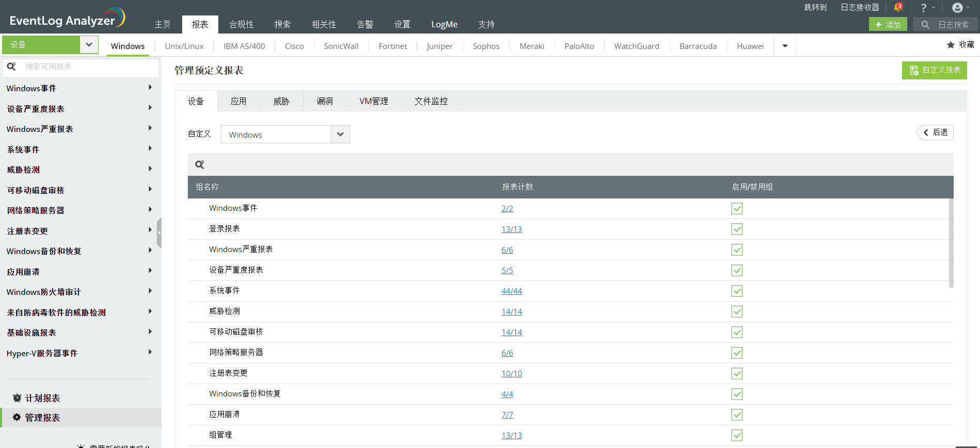
Task: Uncheck the 威胁检测 group checkbox
Action: [x=737, y=312]
